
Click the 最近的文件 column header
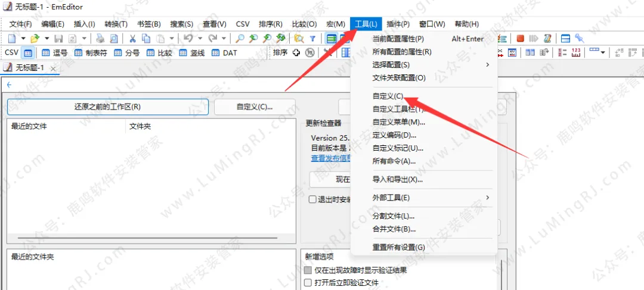67,126
